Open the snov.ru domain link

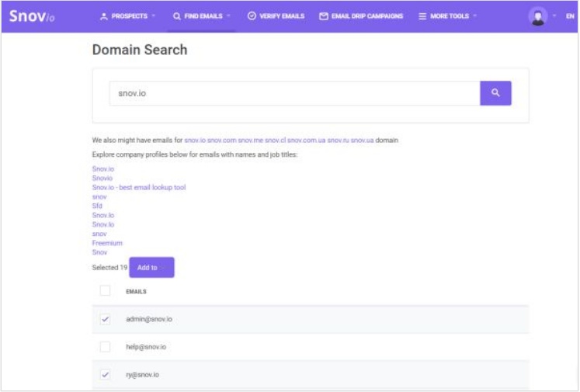(338, 140)
